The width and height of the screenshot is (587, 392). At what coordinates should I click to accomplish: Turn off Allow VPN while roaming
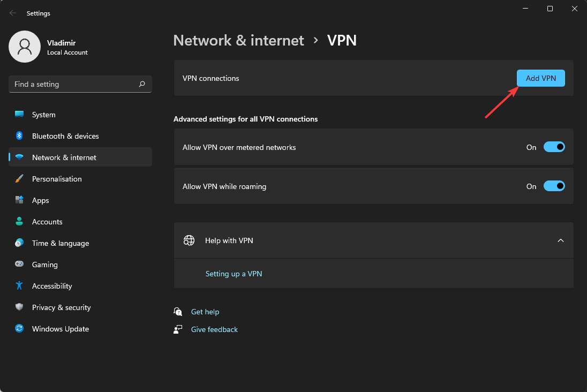[x=554, y=186]
